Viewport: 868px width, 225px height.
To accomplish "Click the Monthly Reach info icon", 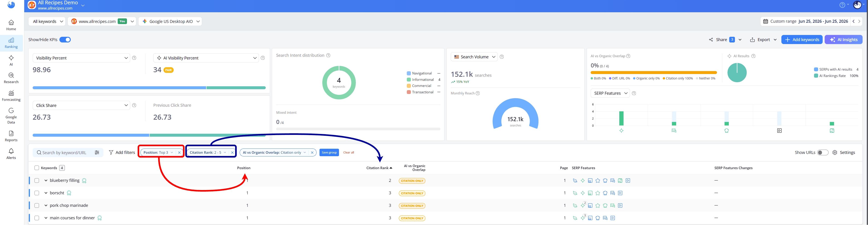I will tap(478, 94).
